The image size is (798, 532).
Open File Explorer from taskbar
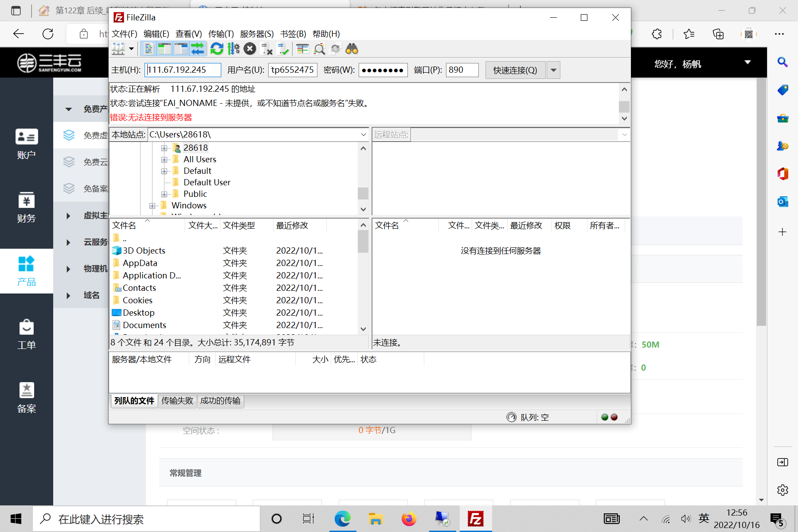pyautogui.click(x=376, y=519)
